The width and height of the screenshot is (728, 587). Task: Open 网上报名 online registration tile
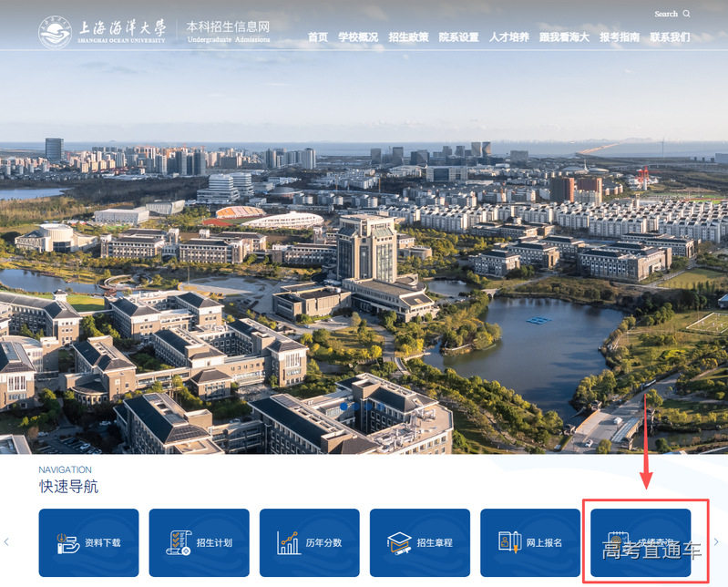(x=529, y=542)
